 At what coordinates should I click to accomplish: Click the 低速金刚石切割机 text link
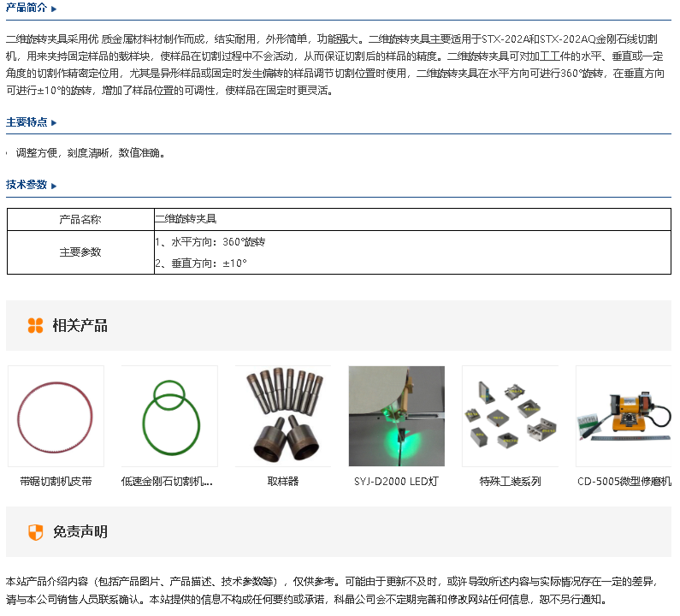pyautogui.click(x=169, y=482)
